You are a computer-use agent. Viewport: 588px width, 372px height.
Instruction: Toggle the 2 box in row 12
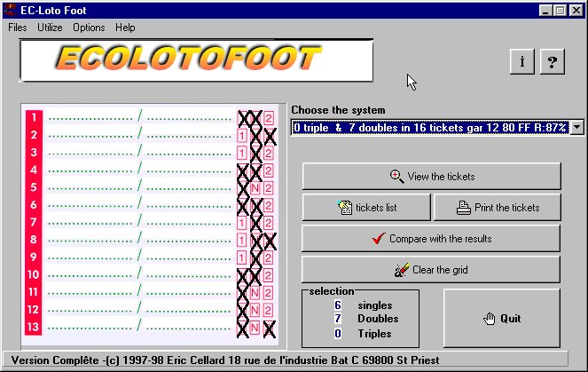(268, 310)
